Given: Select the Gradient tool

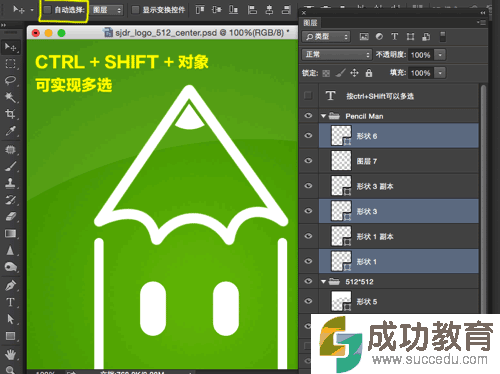Looking at the screenshot, I should point(10,233).
